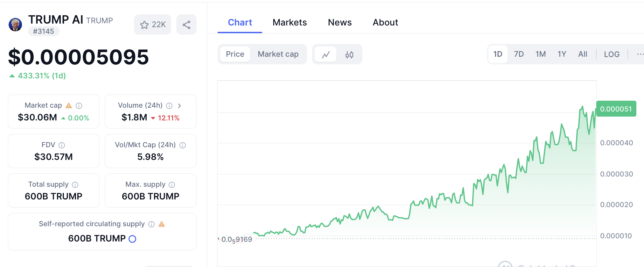This screenshot has width=644, height=267.
Task: Expand Volume (24h) details chevron
Action: (x=179, y=105)
